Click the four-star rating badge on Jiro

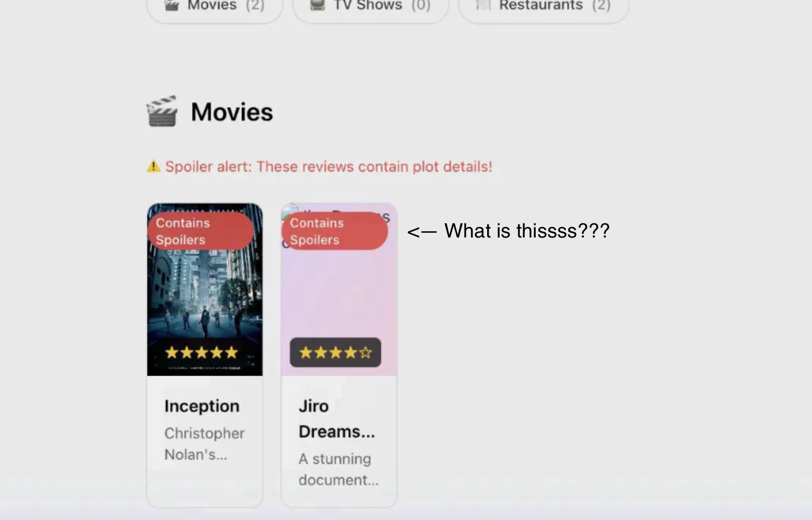(335, 353)
